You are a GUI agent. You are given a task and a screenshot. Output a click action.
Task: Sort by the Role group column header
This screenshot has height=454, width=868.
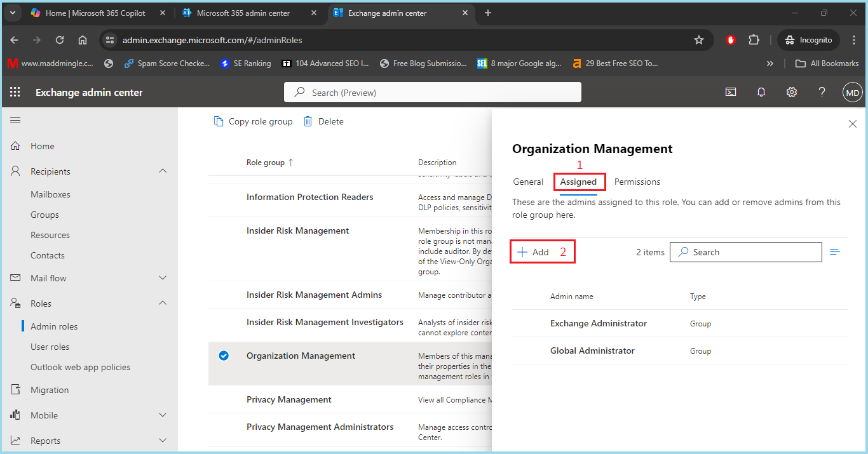pyautogui.click(x=270, y=163)
